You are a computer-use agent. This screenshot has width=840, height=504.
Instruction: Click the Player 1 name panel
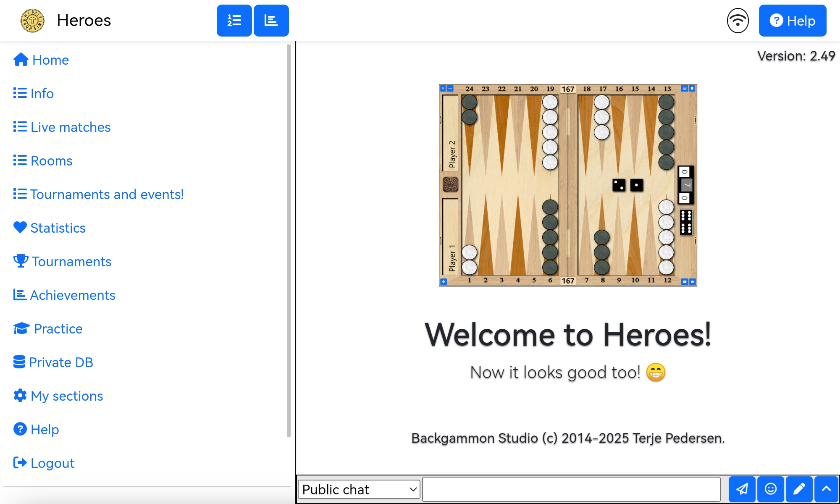click(x=450, y=237)
